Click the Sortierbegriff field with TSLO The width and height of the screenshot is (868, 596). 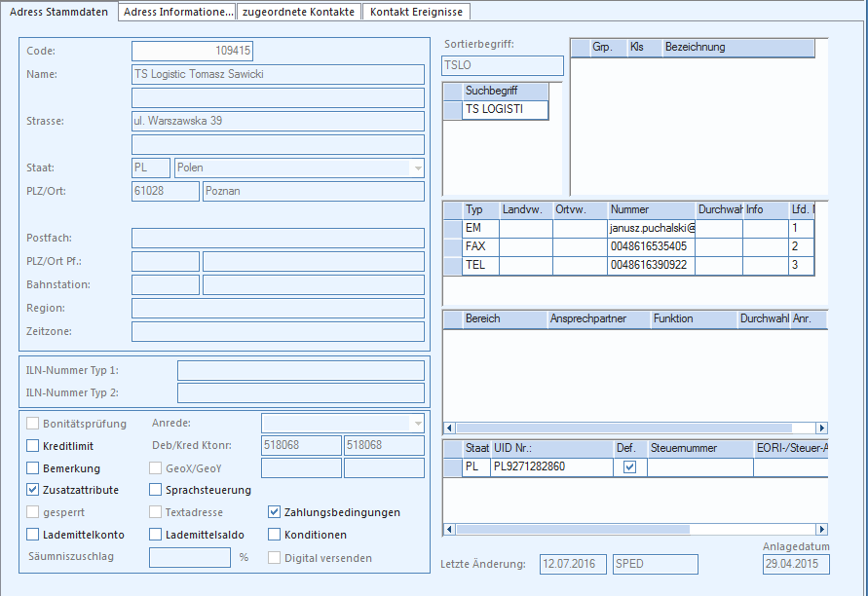[503, 65]
